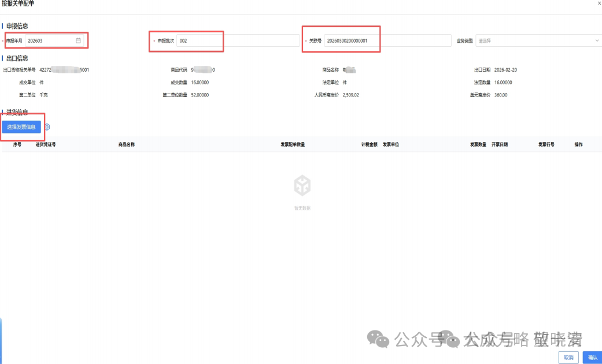Focus the 申报批次 input showing 002
602x364 pixels.
point(238,40)
